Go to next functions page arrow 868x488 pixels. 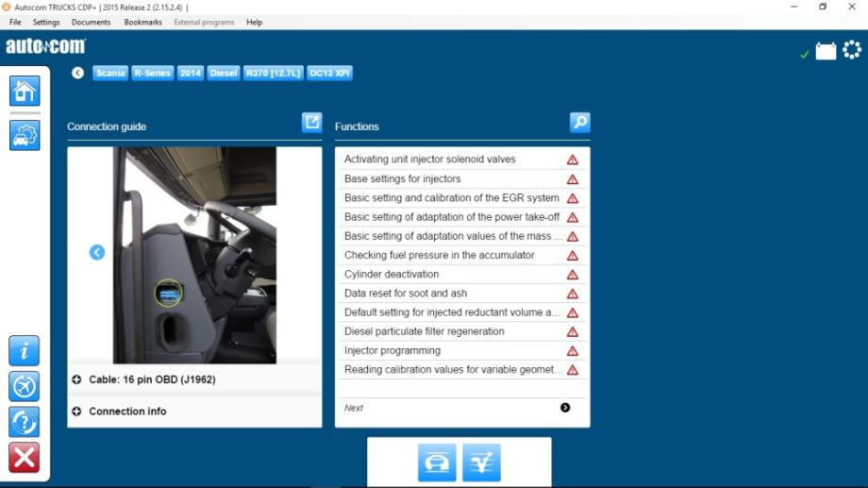[564, 408]
